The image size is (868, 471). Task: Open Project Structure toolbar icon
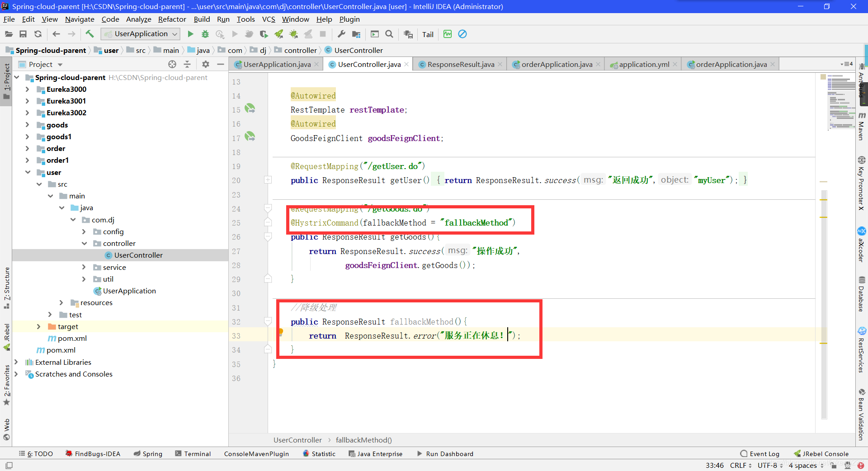coord(356,34)
